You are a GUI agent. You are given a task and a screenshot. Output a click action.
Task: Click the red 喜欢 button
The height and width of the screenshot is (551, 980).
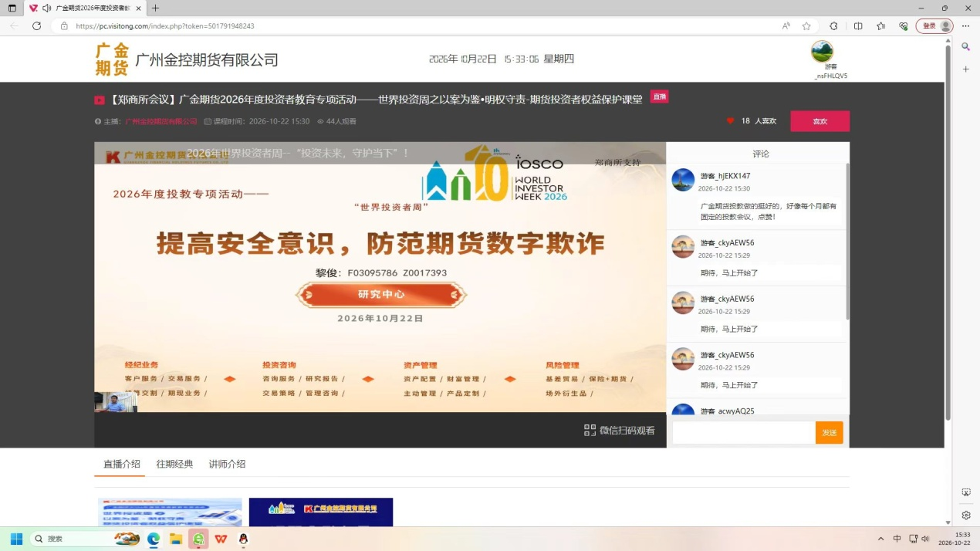click(x=819, y=121)
